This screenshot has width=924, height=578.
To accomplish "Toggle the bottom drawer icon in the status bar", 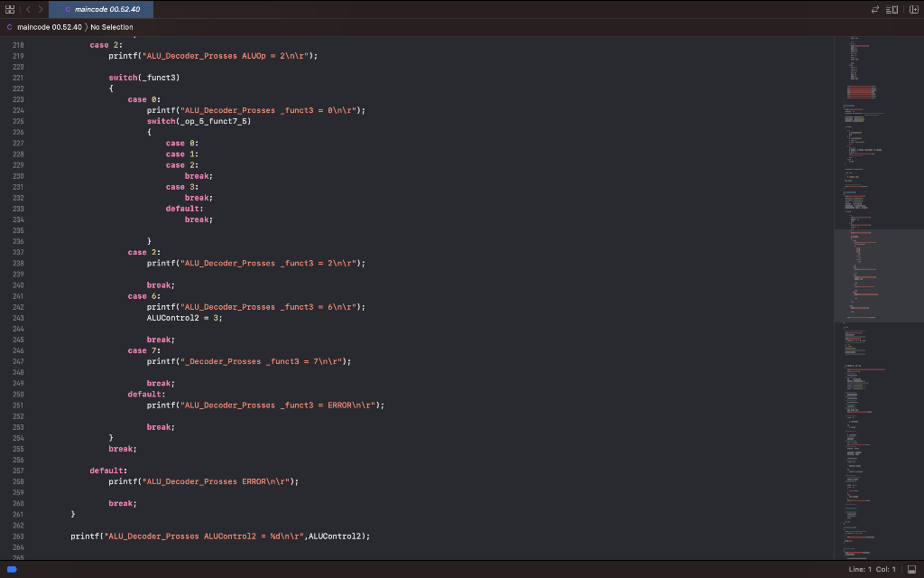I will click(x=914, y=569).
